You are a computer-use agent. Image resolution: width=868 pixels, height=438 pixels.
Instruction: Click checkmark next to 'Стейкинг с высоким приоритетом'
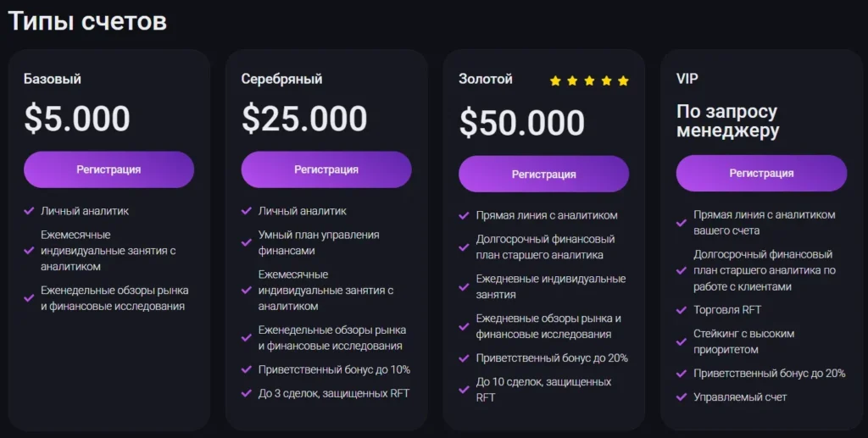point(682,341)
